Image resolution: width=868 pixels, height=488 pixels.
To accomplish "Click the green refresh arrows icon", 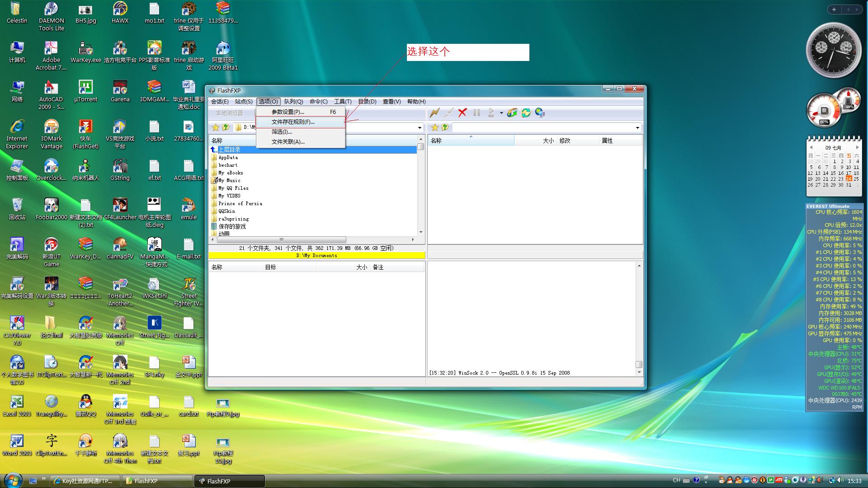I will (x=526, y=113).
